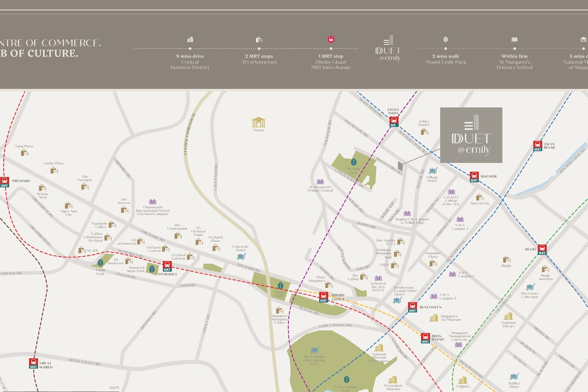
Task: Select the Little India MRT icon
Action: [394, 122]
